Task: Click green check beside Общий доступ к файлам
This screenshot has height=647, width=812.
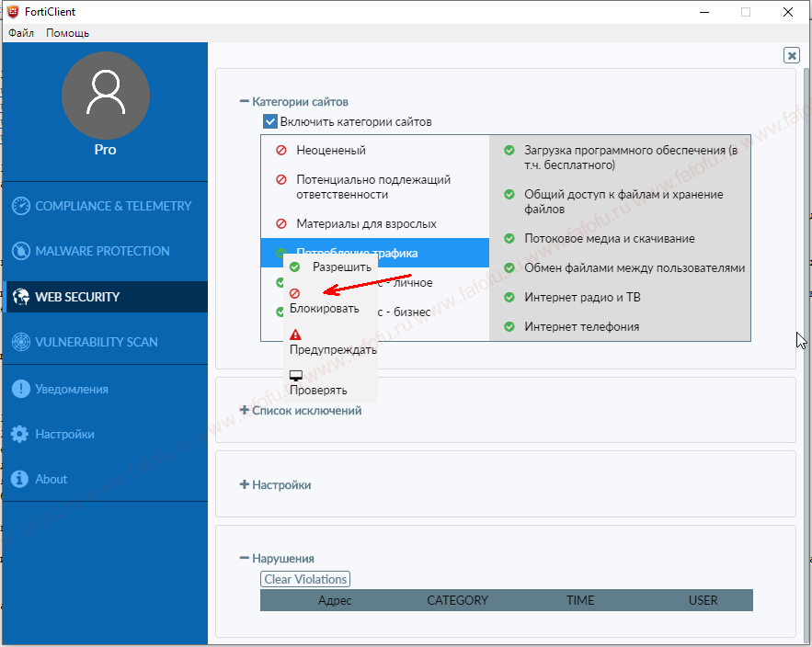Action: [x=509, y=194]
